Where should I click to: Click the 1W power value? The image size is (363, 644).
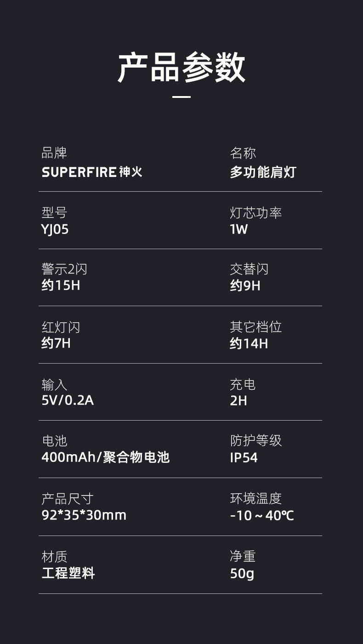(238, 229)
